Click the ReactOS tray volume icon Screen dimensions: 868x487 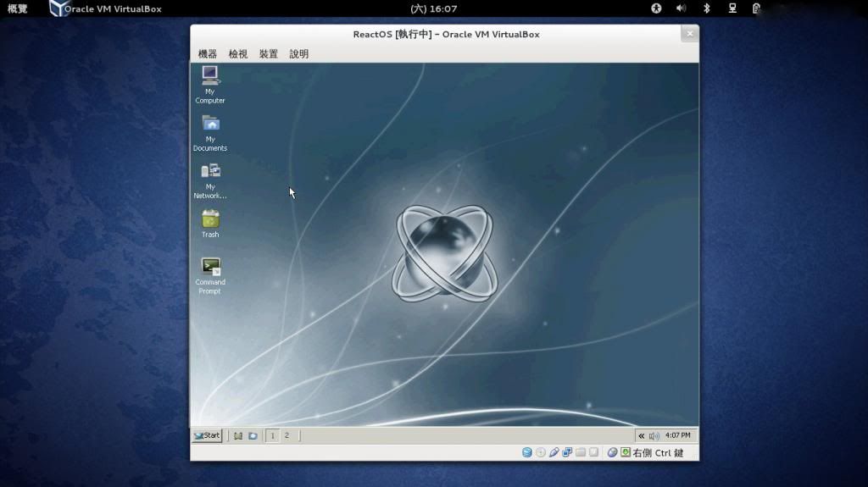pos(654,436)
